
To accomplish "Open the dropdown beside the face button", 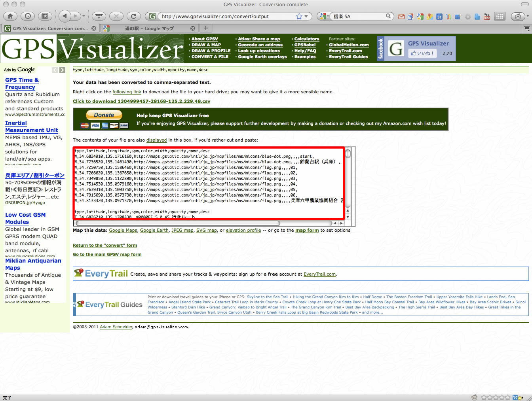I will point(528,17).
